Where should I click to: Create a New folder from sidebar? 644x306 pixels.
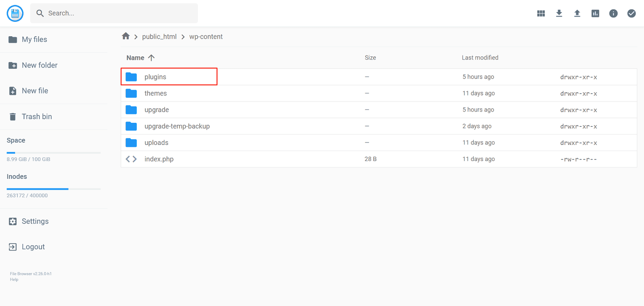[39, 65]
